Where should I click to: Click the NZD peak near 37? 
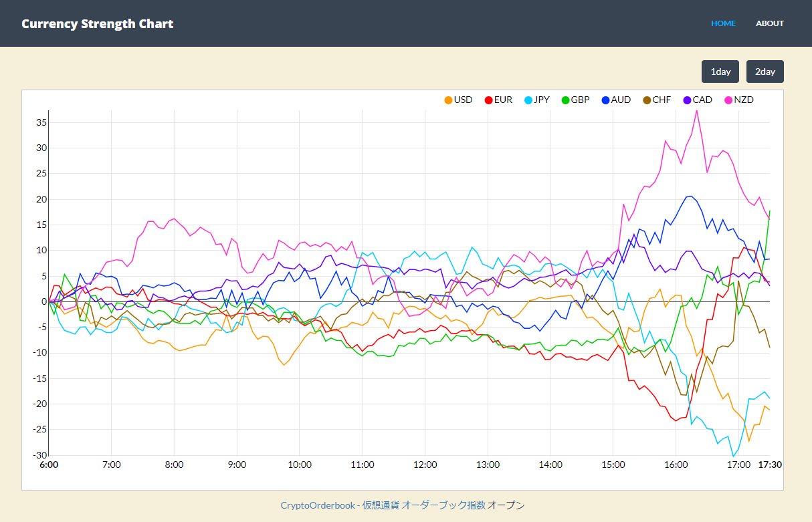click(696, 111)
